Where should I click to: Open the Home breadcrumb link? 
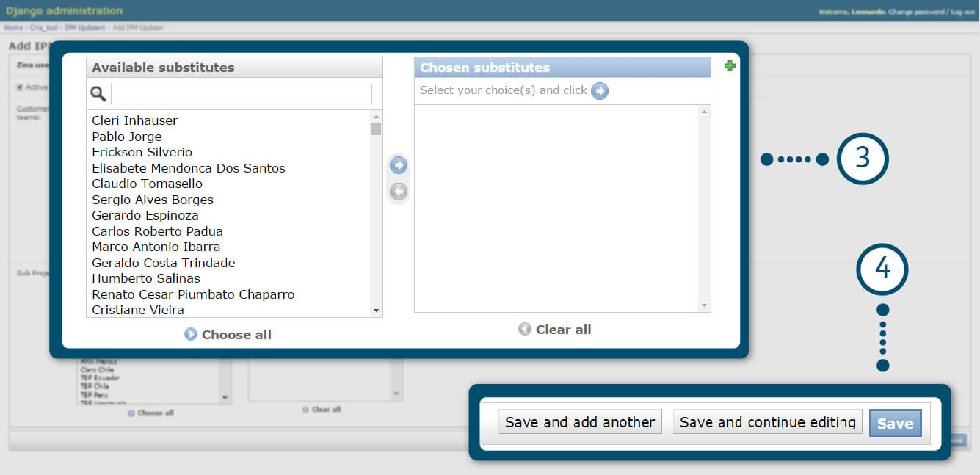(13, 28)
